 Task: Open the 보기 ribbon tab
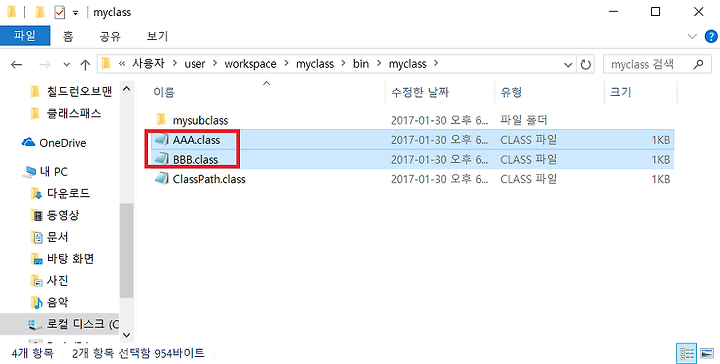tap(157, 36)
